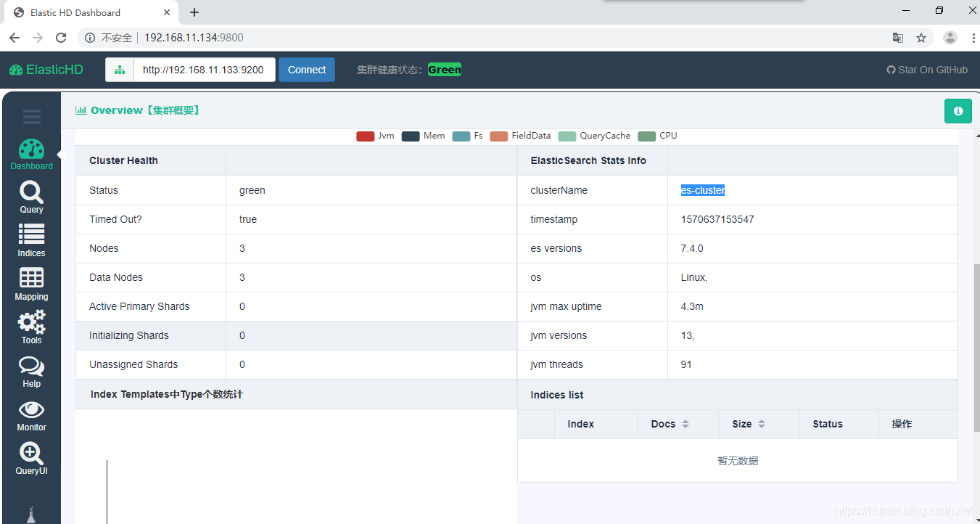This screenshot has height=524, width=980.
Task: Click the jvm max uptime value 4.3m
Action: click(x=692, y=306)
